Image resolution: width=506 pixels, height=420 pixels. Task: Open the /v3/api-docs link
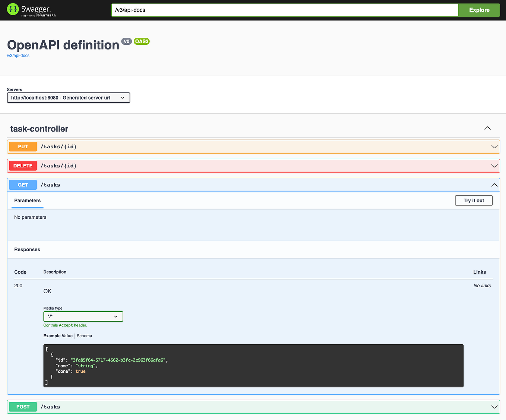18,55
